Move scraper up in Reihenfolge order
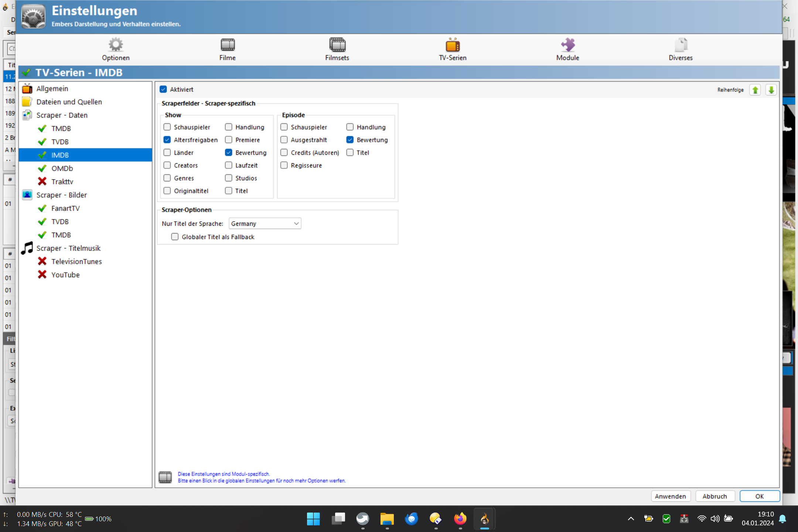Viewport: 798px width, 532px height. [755, 90]
